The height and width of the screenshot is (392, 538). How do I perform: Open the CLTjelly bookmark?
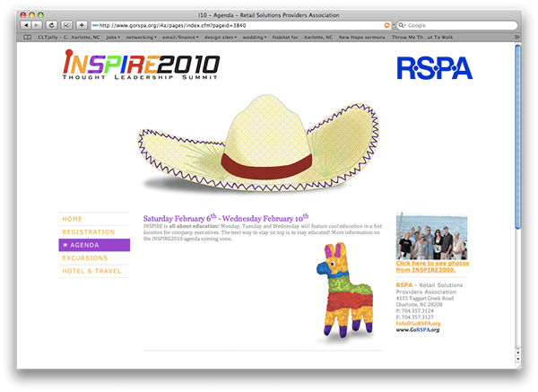point(69,37)
